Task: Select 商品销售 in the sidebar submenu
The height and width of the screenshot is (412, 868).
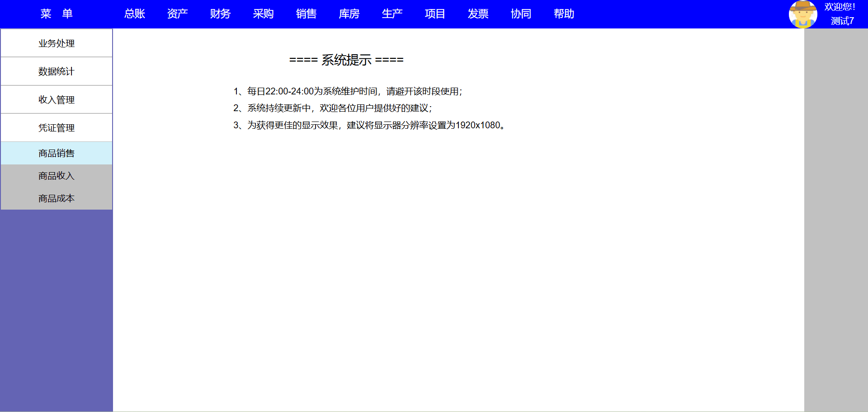Action: [x=57, y=154]
